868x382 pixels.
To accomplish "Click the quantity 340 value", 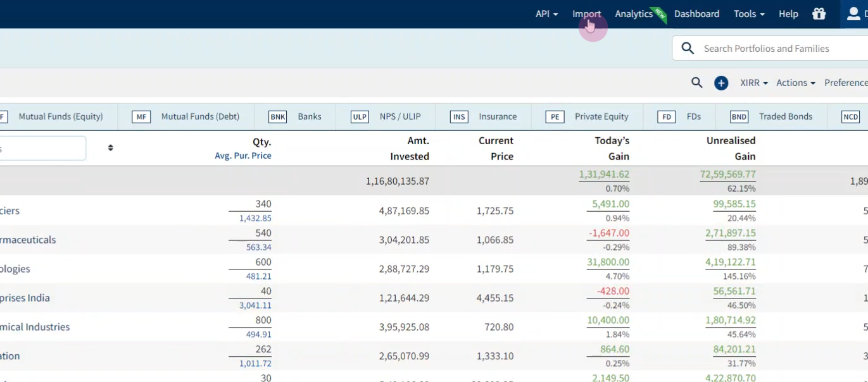I will (x=263, y=204).
